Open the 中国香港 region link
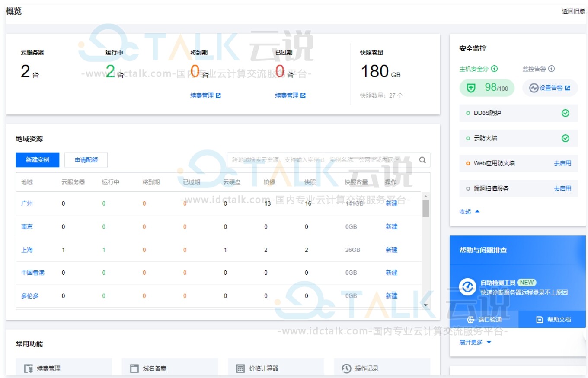The height and width of the screenshot is (378, 588). [x=33, y=273]
